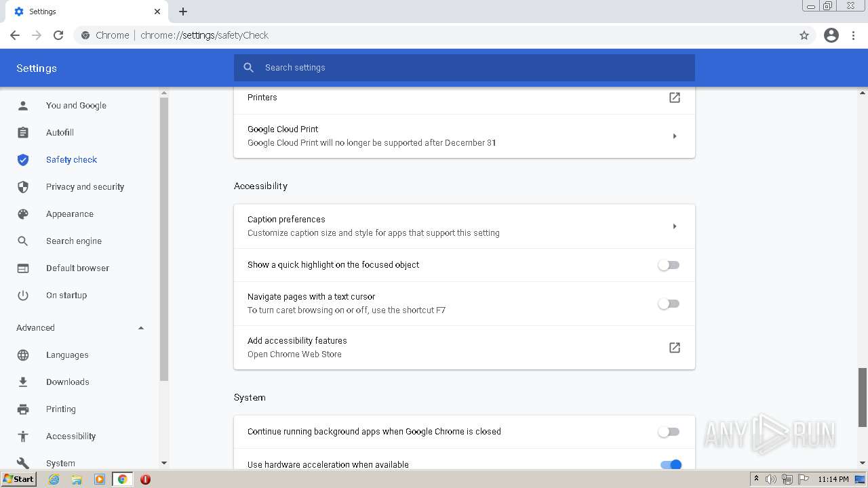Screen dimensions: 868x488
Task: Reload the settings page
Action: (58, 35)
